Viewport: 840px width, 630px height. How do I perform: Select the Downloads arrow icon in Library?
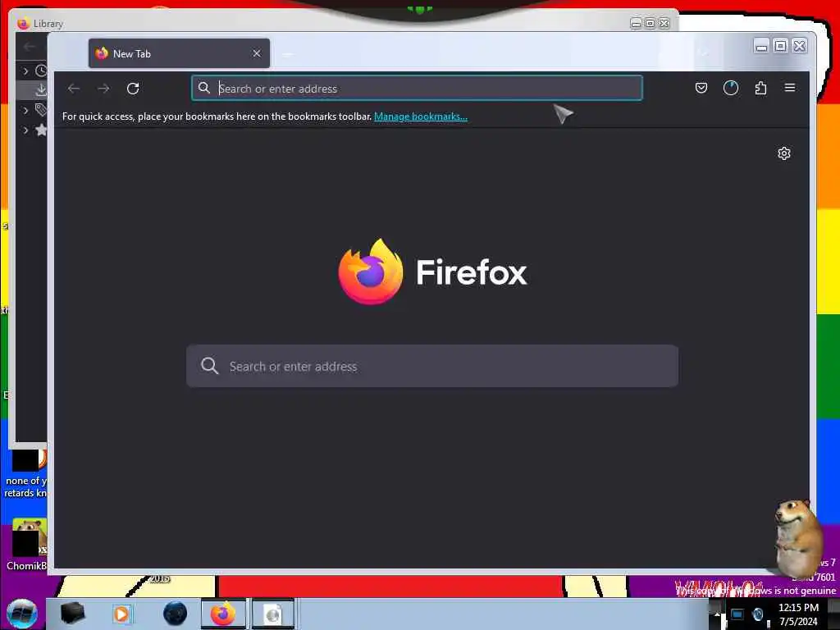[x=41, y=90]
